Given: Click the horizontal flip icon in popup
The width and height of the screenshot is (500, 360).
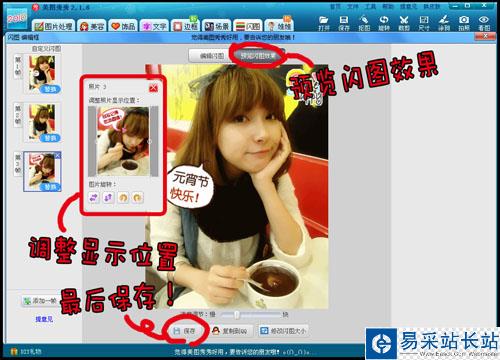Looking at the screenshot, I should (x=94, y=198).
